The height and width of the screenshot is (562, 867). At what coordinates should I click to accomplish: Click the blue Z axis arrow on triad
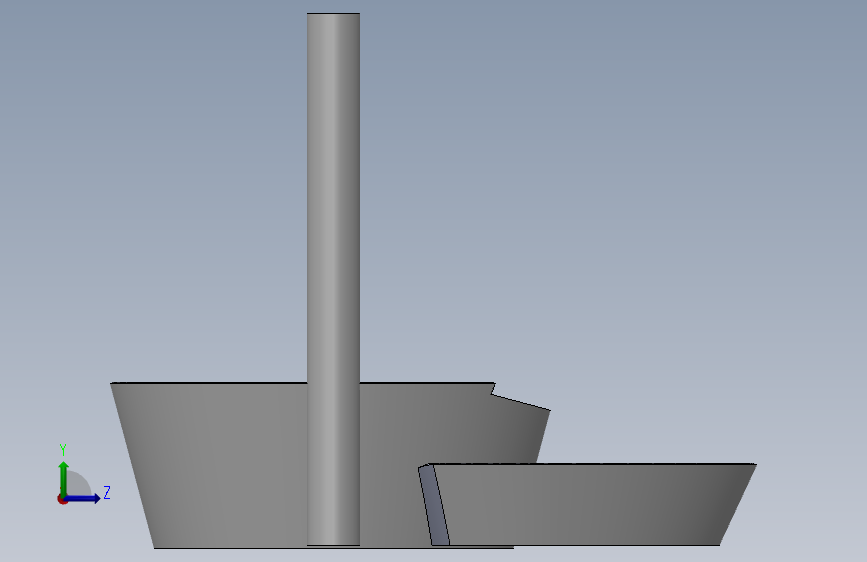point(83,498)
